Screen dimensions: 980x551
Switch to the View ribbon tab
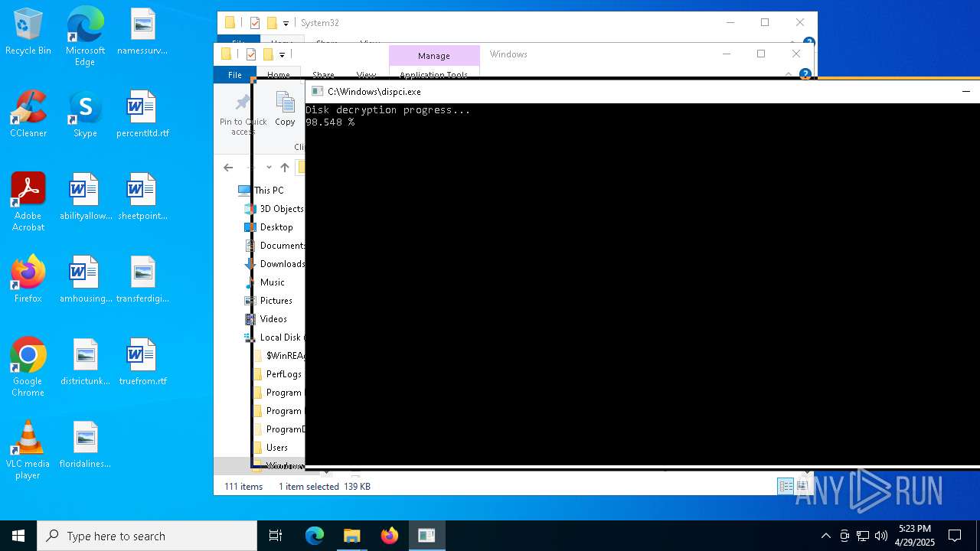366,74
